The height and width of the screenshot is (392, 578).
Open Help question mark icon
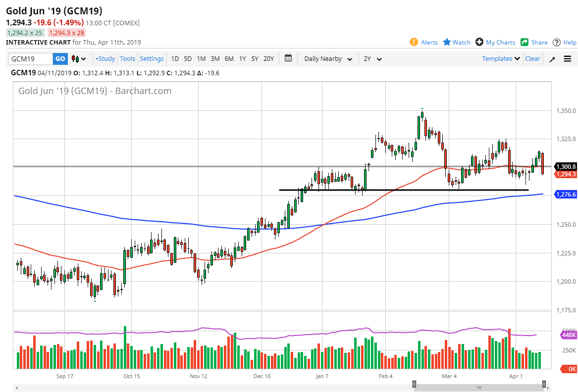coord(557,42)
